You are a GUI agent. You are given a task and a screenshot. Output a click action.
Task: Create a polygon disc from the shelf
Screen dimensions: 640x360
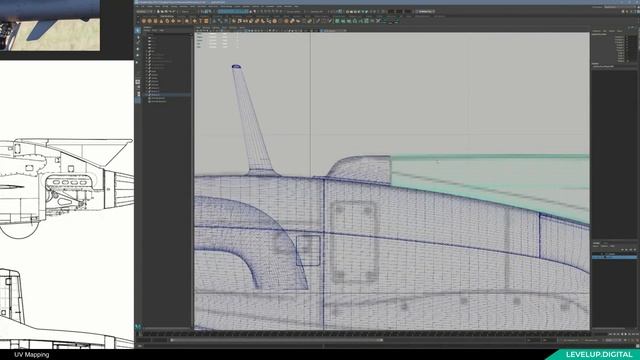(x=179, y=21)
